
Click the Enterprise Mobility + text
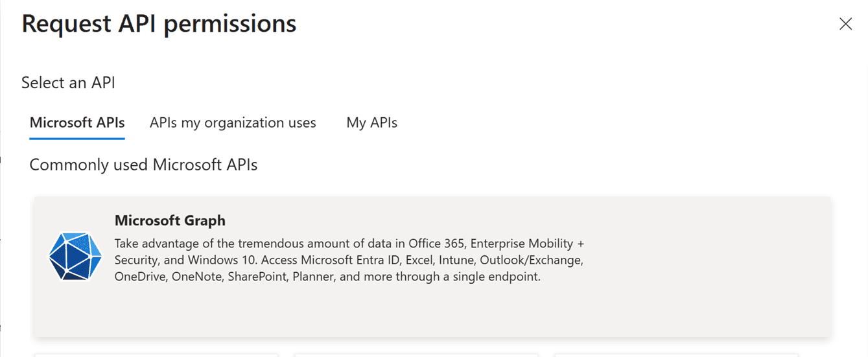pos(527,244)
